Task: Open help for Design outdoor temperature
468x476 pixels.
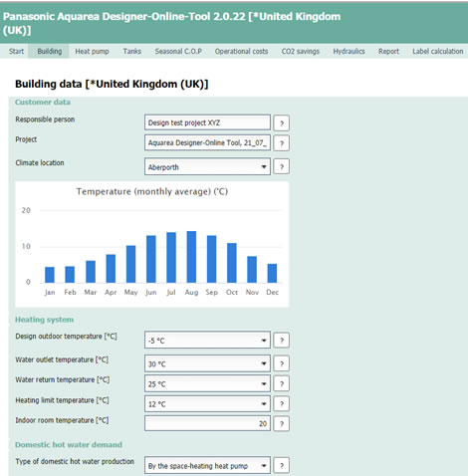Action: pyautogui.click(x=282, y=341)
